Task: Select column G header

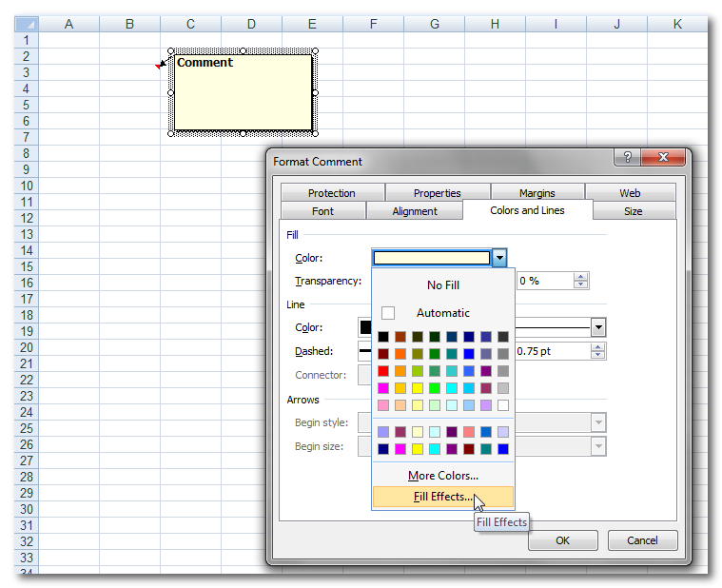Action: pos(434,24)
